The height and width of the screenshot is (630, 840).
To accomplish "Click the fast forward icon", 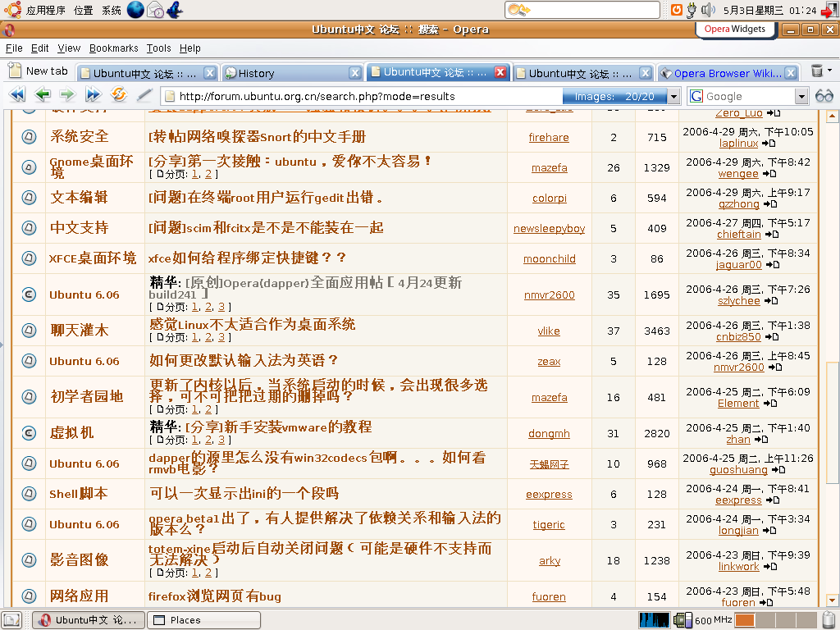I will 93,95.
